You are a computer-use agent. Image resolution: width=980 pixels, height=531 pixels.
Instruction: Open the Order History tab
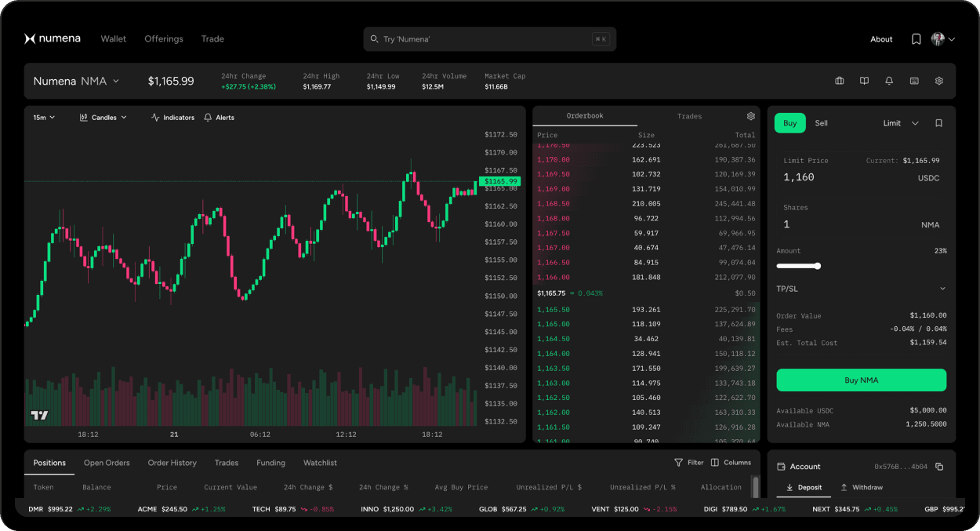click(172, 463)
